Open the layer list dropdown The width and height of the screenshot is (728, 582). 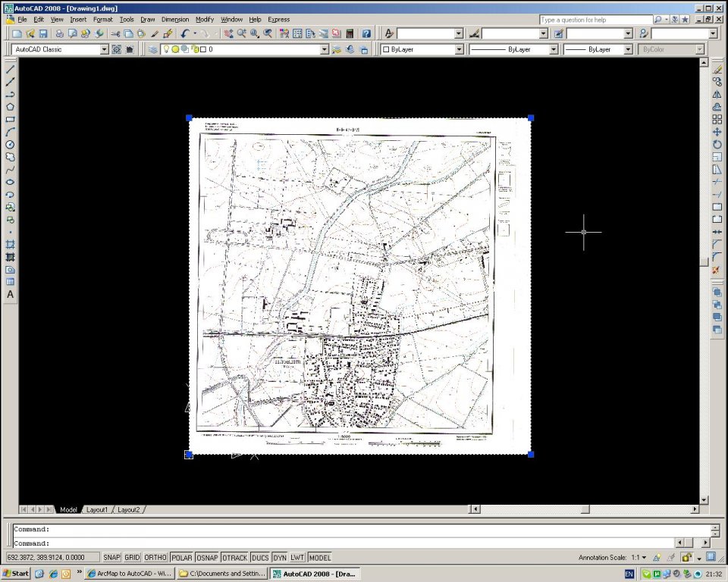point(325,49)
